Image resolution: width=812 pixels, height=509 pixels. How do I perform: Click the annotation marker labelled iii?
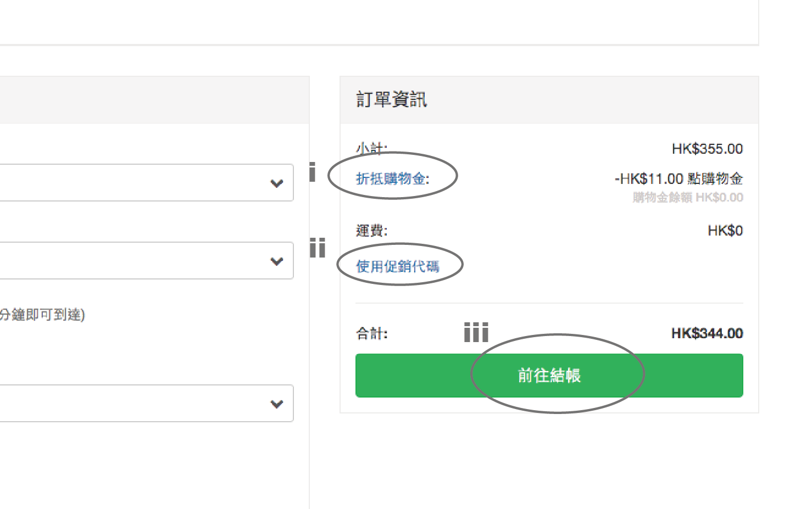(x=476, y=332)
